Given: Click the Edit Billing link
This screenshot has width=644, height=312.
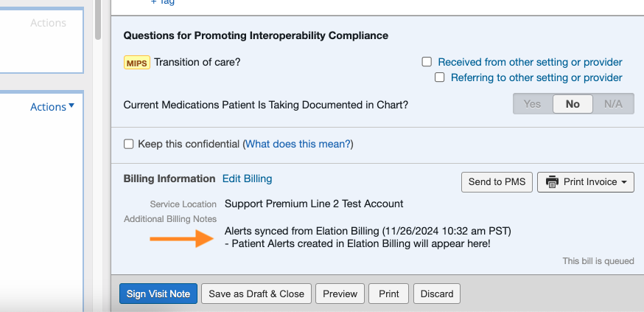Looking at the screenshot, I should pos(247,178).
